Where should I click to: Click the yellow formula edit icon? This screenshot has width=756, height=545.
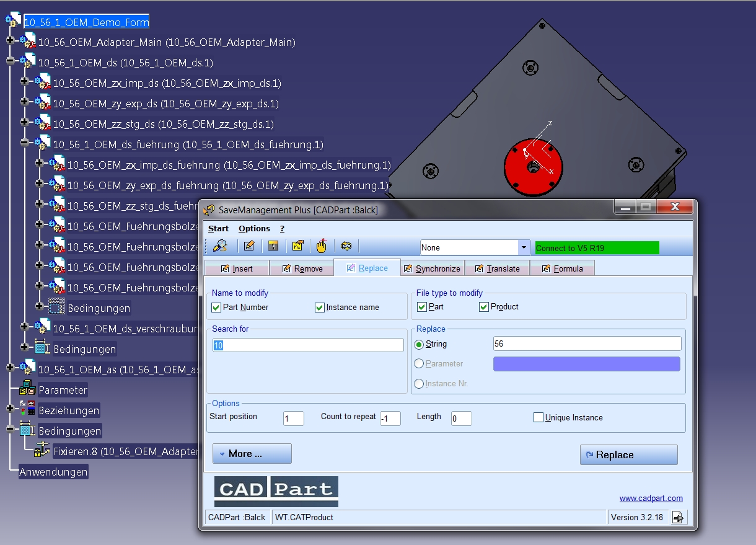297,246
